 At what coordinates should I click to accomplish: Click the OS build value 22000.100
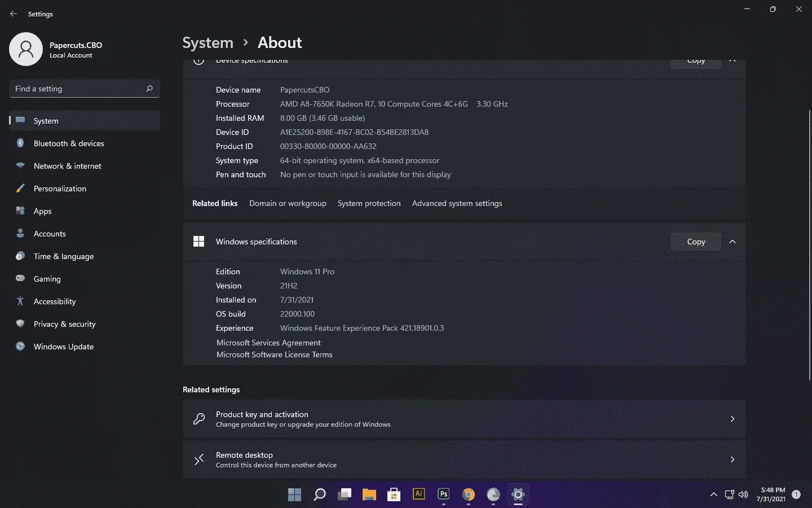[x=298, y=314]
